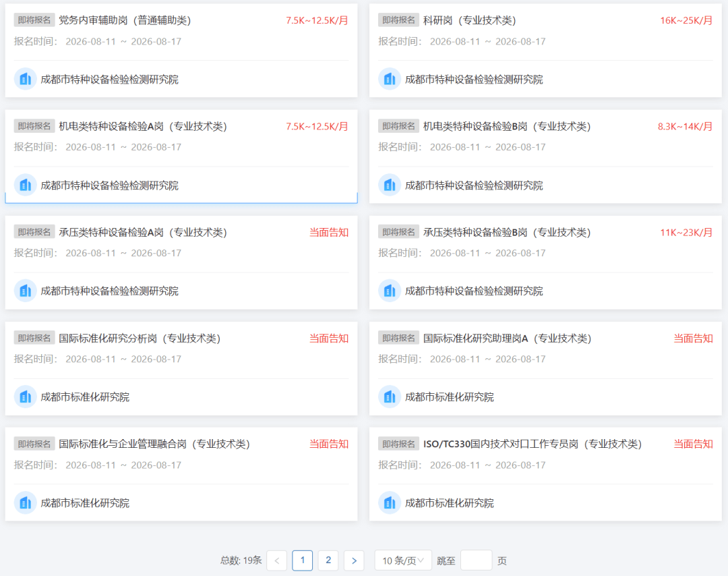Click 8.3K~14K/月 salary text
Screen dimensions: 728x576
[685, 126]
